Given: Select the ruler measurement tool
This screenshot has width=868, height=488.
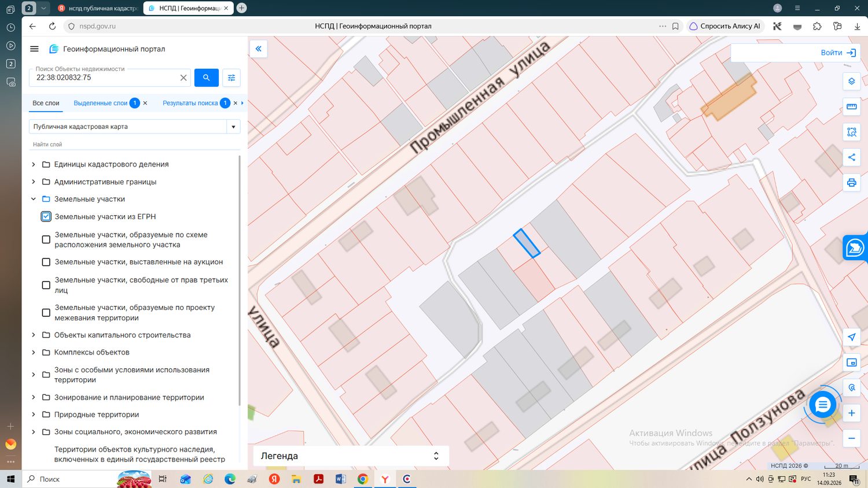Looking at the screenshot, I should [x=852, y=106].
